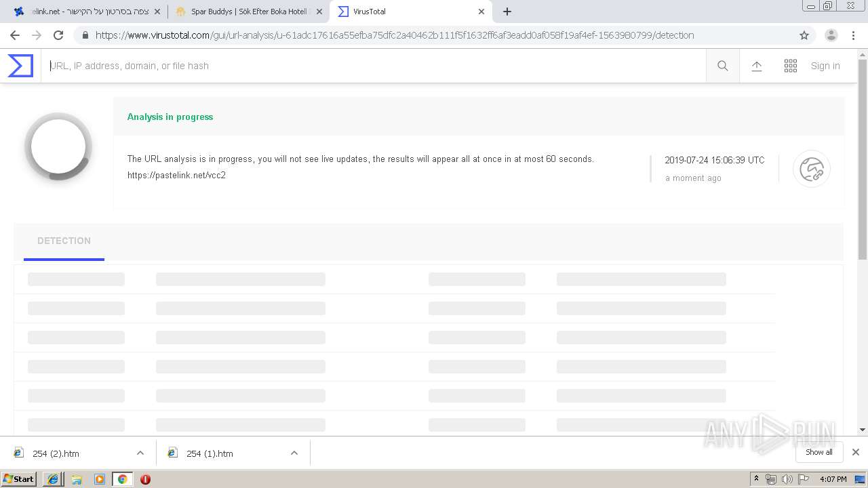Go forward in browser history

37,35
